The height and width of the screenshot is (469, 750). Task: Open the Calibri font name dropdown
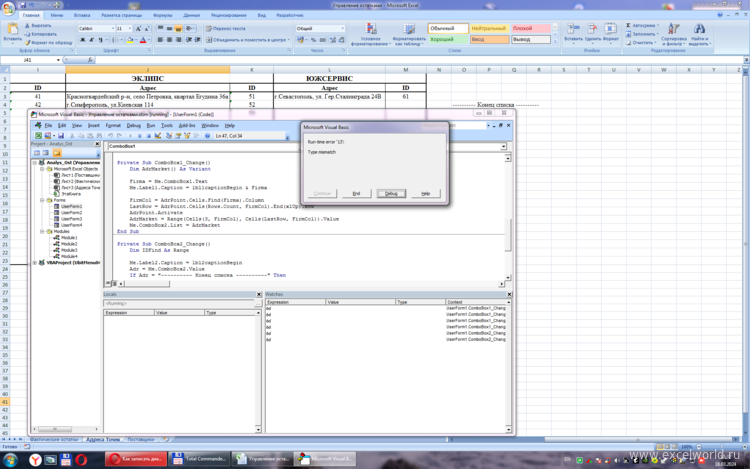click(x=113, y=29)
